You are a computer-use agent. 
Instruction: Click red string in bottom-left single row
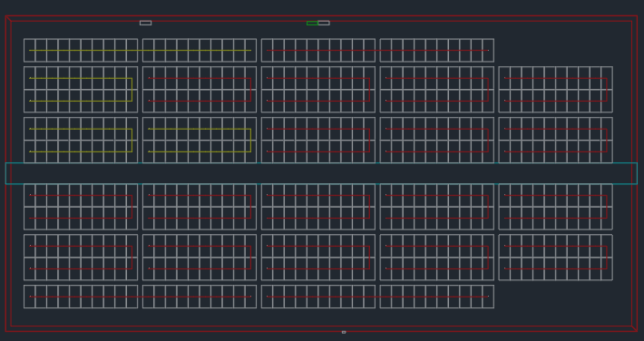coord(140,297)
